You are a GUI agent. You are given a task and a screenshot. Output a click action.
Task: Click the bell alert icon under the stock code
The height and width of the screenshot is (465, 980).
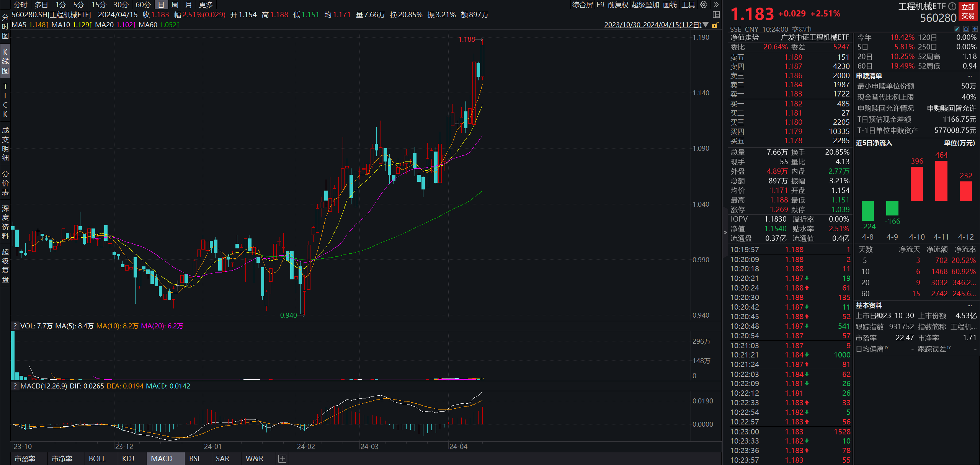click(966, 29)
